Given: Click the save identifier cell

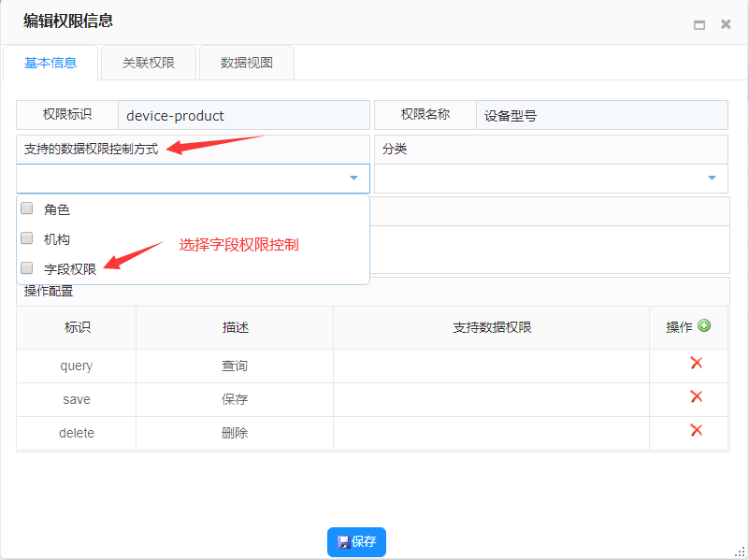Looking at the screenshot, I should (77, 399).
